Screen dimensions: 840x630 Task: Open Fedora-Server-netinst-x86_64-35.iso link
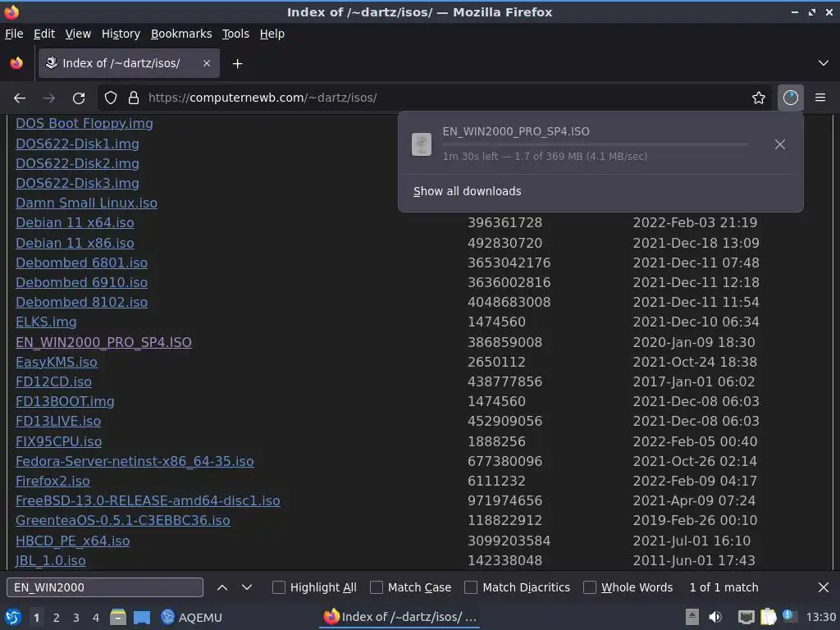click(135, 461)
